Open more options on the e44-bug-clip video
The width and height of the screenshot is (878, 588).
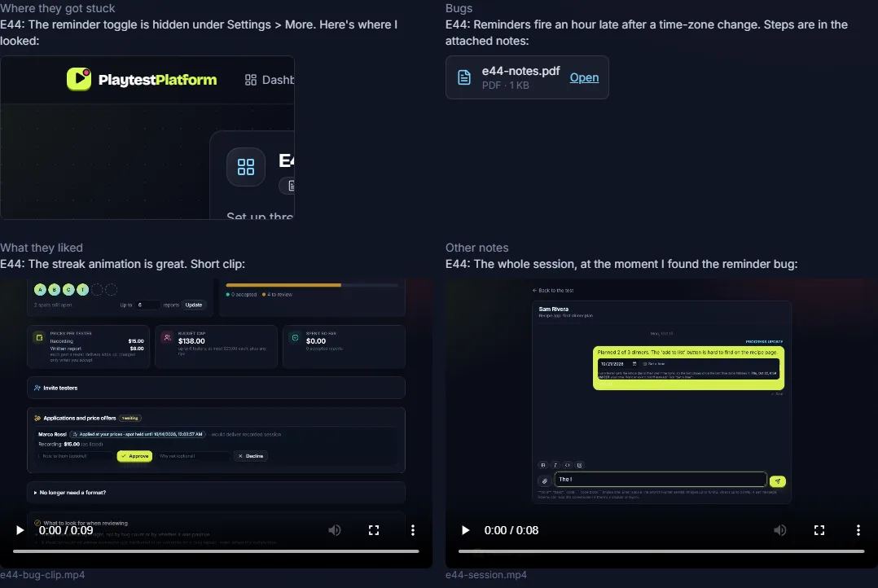tap(413, 530)
